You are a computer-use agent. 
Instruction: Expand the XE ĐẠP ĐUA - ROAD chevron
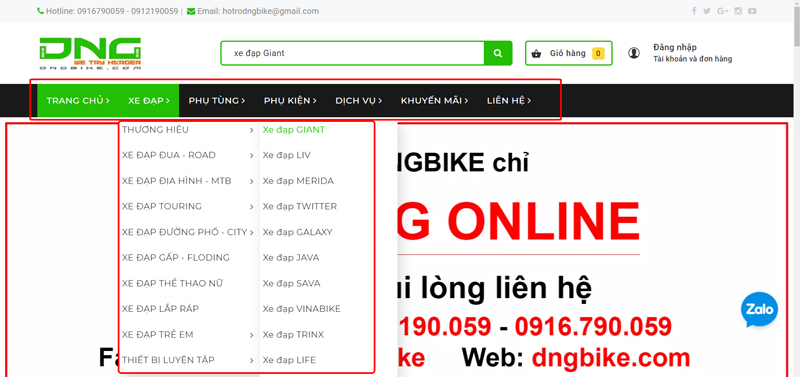click(252, 156)
